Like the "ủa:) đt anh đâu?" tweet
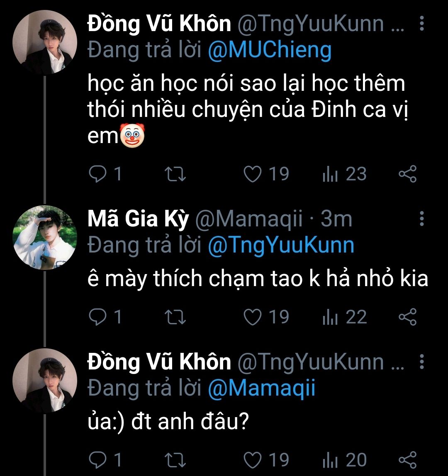This screenshot has width=448, height=476. (x=252, y=460)
